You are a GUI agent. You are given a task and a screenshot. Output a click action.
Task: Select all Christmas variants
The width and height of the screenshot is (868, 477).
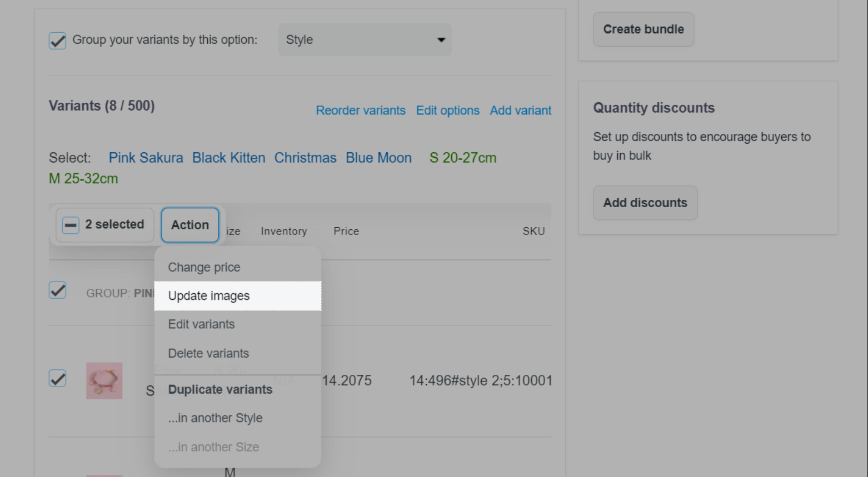click(x=306, y=158)
